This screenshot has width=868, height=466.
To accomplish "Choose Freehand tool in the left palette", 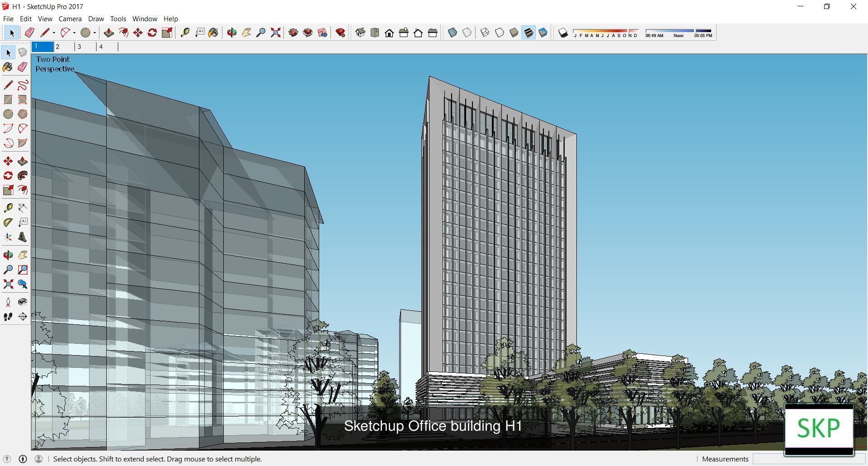I will pos(23,85).
